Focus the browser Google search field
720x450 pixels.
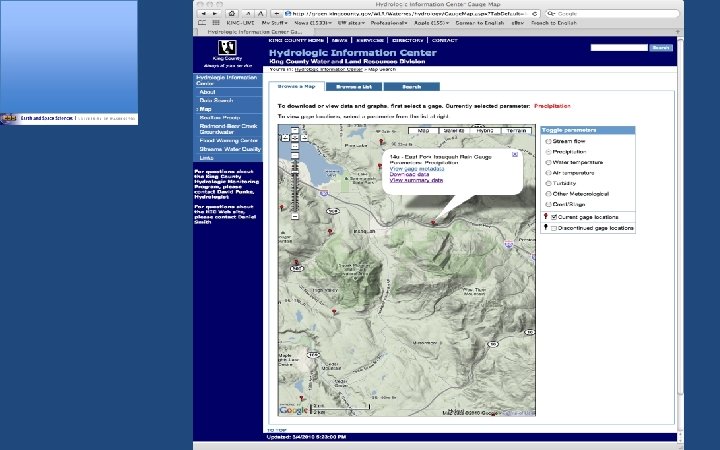point(612,14)
